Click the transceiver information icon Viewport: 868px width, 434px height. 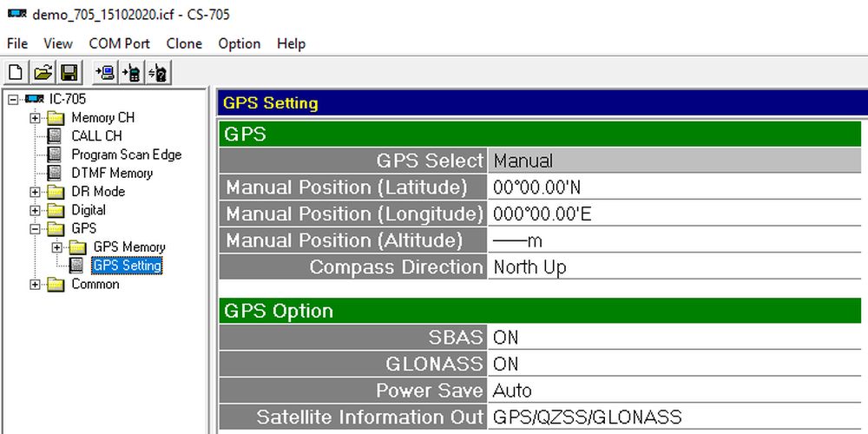(x=158, y=73)
